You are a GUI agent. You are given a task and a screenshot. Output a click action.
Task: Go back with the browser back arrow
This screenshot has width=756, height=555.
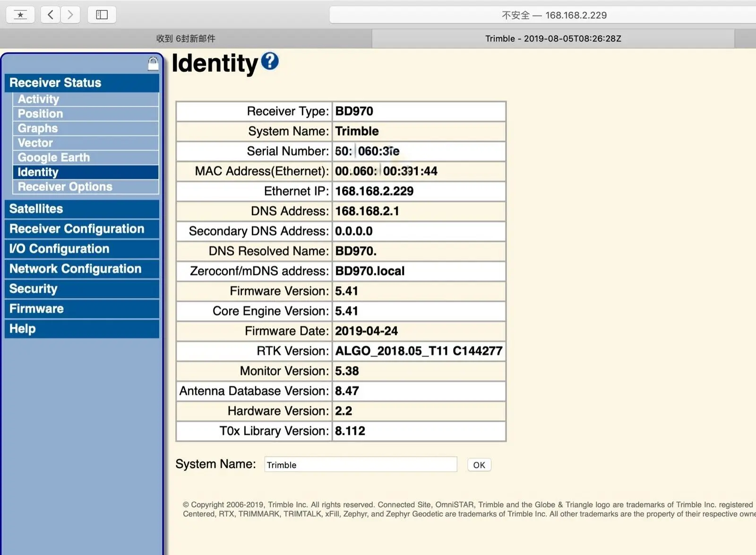pyautogui.click(x=50, y=15)
